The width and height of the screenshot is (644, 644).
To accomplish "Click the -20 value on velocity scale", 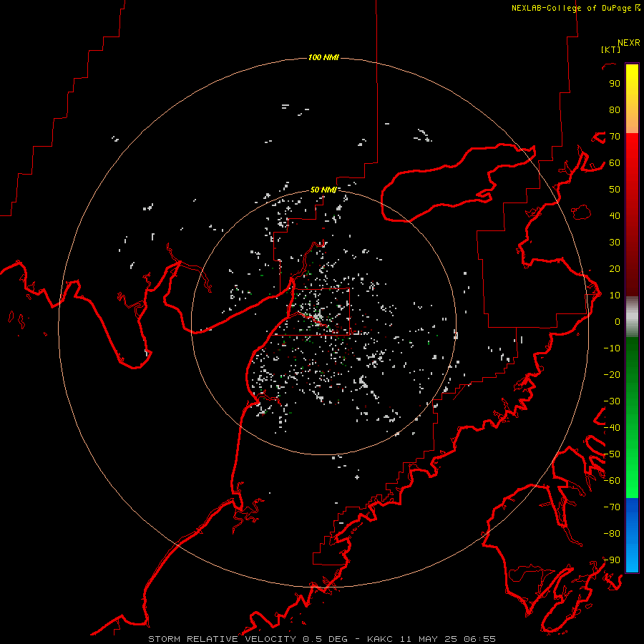I will tap(612, 374).
